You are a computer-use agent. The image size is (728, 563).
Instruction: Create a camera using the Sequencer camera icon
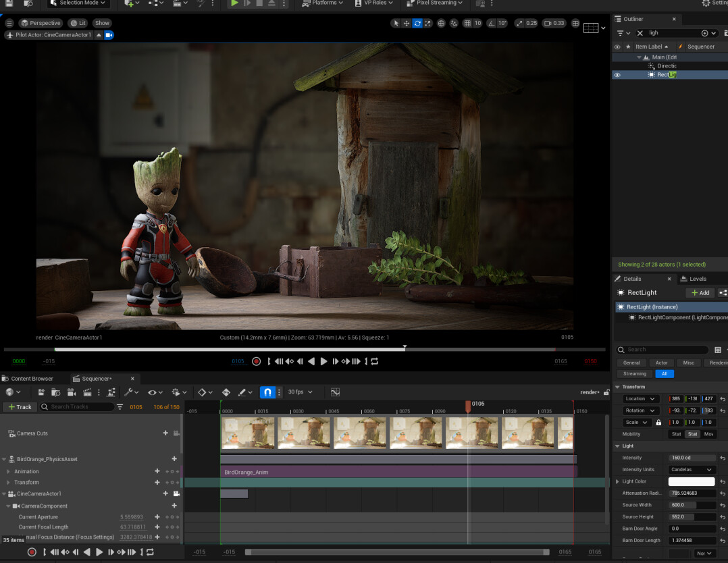point(71,392)
